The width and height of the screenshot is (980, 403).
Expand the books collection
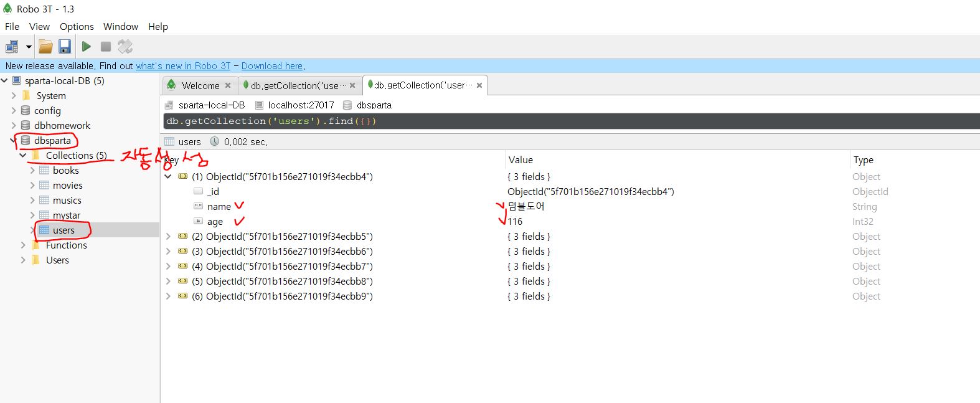point(32,170)
